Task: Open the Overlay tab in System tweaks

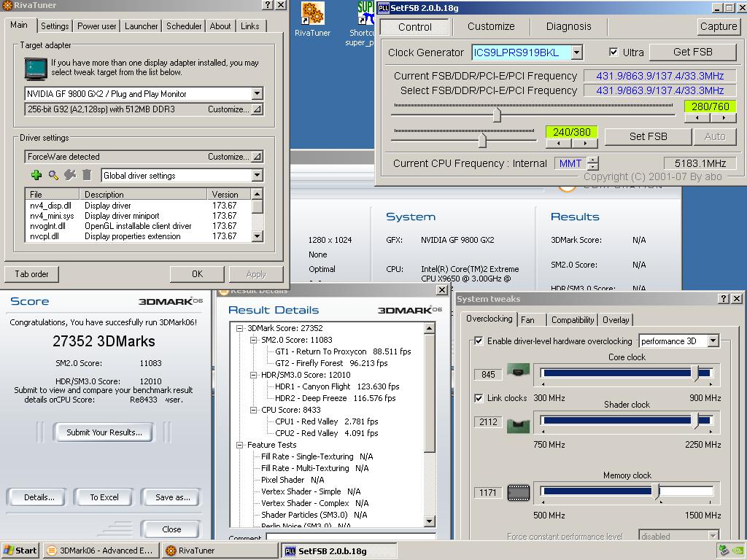Action: point(616,320)
